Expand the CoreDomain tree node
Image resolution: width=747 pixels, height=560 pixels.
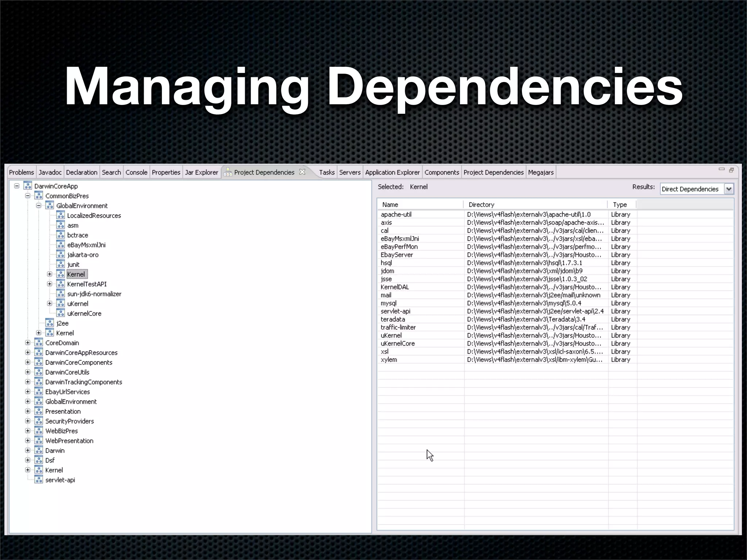point(28,343)
